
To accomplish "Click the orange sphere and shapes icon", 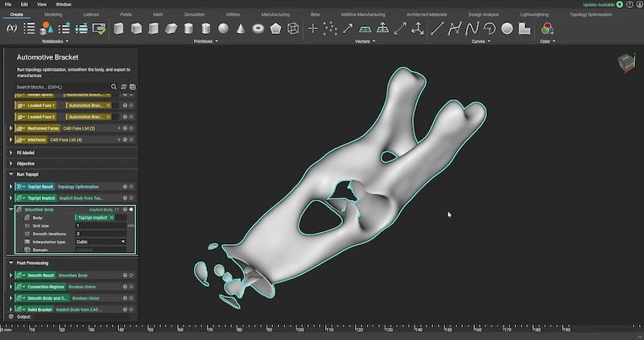I will (x=47, y=28).
